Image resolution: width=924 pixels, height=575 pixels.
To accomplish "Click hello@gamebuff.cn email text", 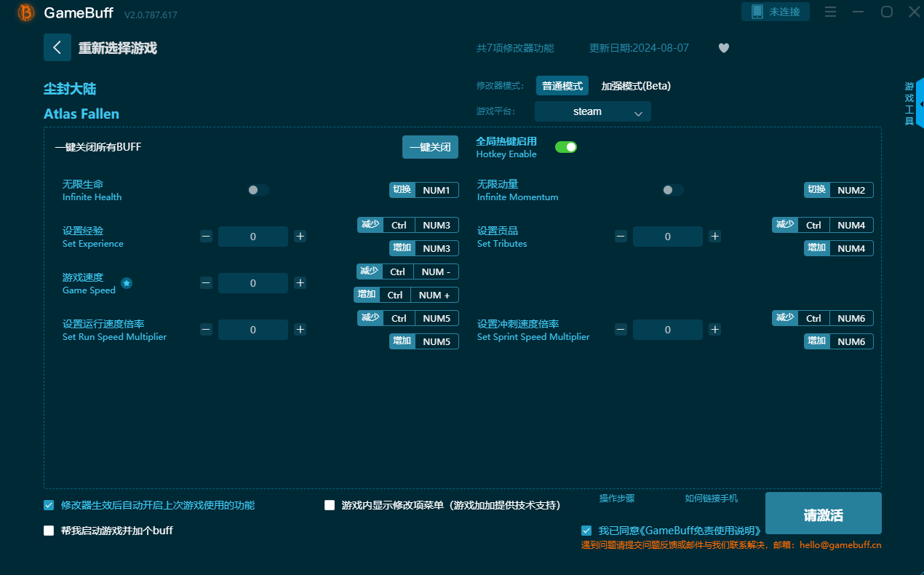I will 840,545.
